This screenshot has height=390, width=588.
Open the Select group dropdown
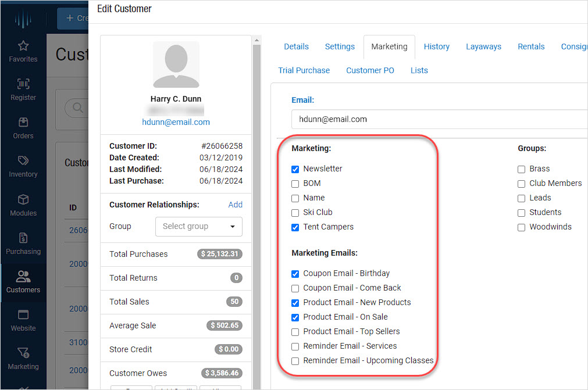pyautogui.click(x=198, y=226)
